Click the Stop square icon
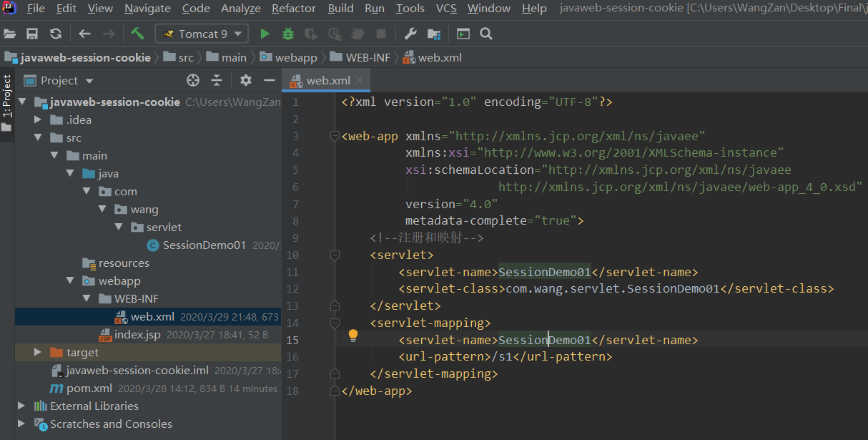Viewport: 868px width, 440px height. (381, 34)
